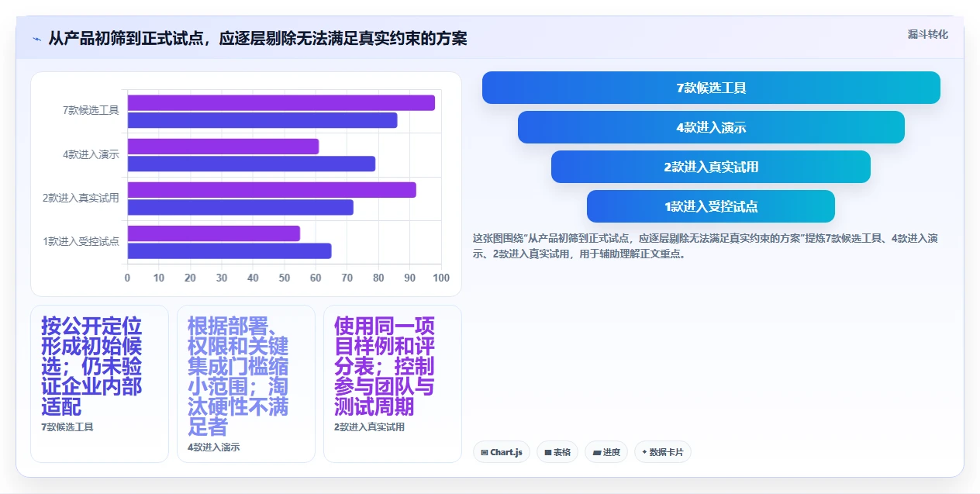This screenshot has height=494, width=980.
Task: Select the 1款进入受控试点 funnel stage
Action: 711,206
